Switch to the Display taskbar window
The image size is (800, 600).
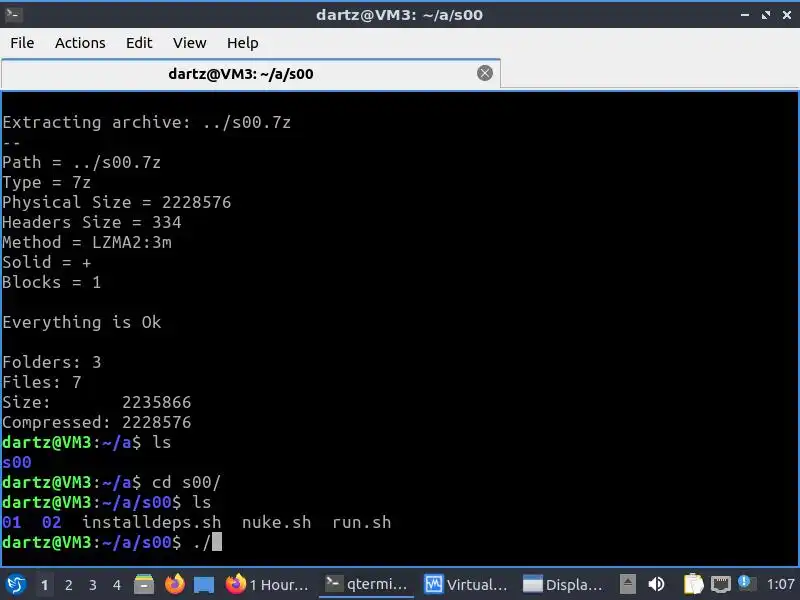click(563, 584)
